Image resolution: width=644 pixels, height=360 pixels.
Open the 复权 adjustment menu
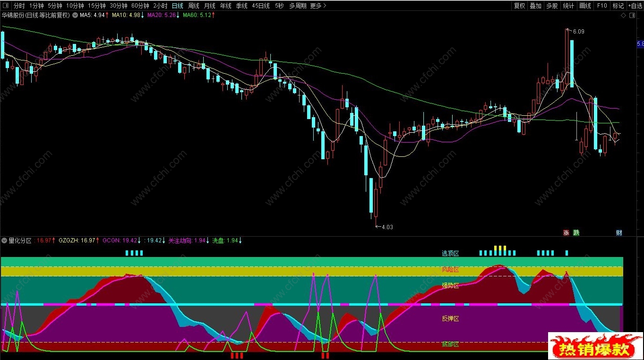click(x=519, y=6)
